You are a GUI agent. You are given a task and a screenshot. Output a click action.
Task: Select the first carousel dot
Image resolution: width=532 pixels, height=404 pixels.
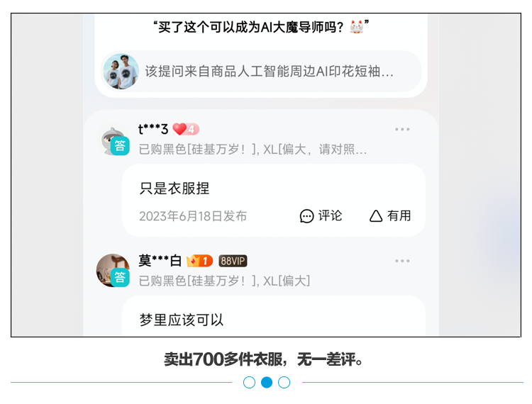point(249,382)
